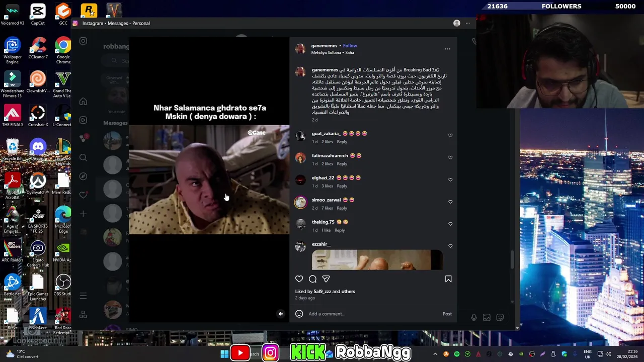
Task: Open the simoo_zarwal username link
Action: [x=327, y=200]
